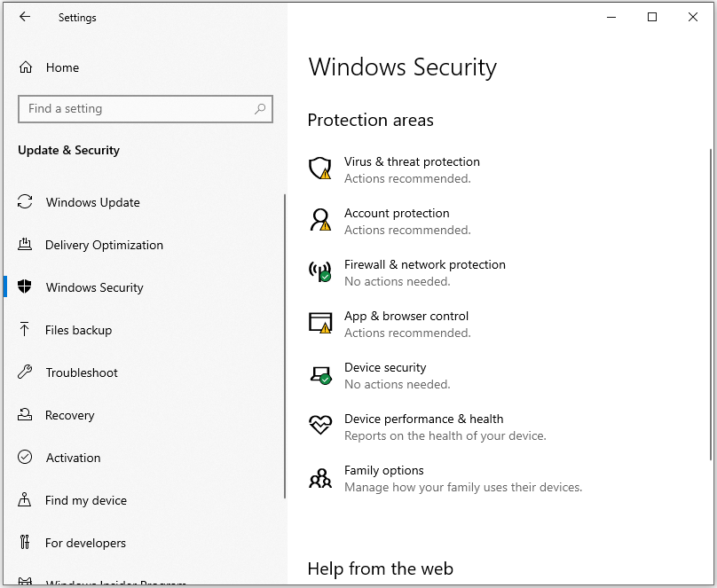The height and width of the screenshot is (588, 717).
Task: Open the Troubleshoot page
Action: click(x=82, y=372)
